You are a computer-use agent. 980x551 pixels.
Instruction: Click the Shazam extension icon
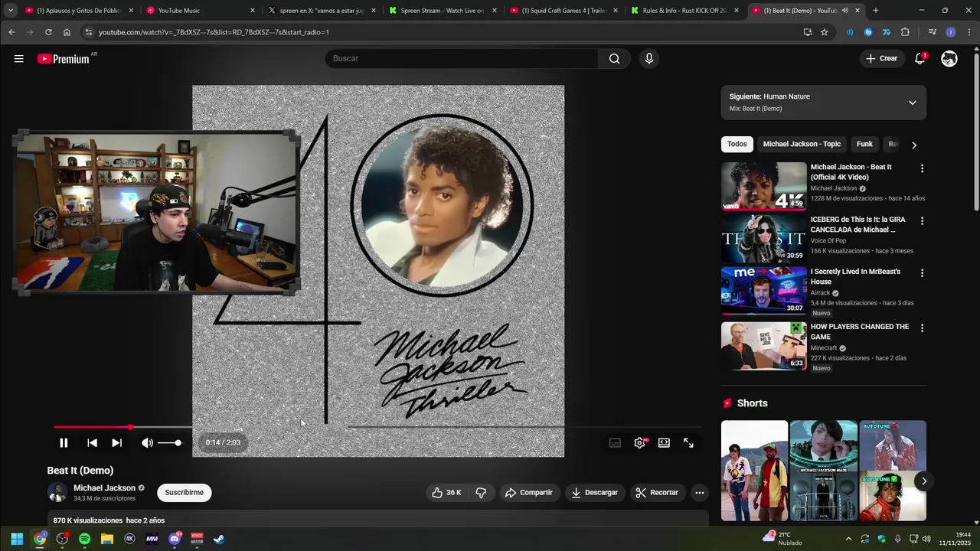point(867,32)
